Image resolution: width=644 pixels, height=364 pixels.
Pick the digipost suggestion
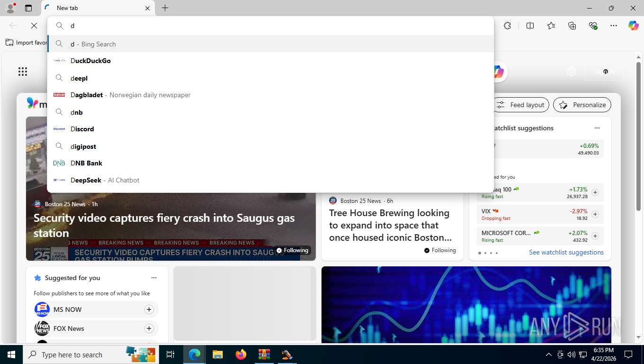[x=270, y=146]
